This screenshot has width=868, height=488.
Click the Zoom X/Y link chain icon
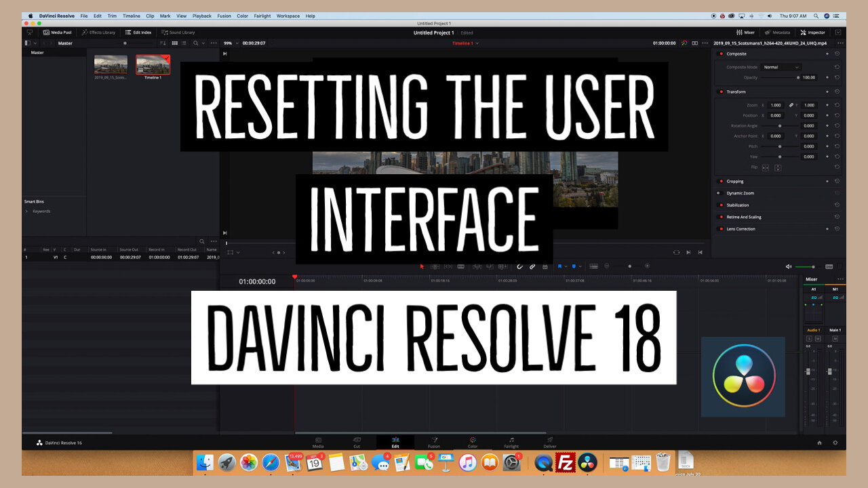(x=791, y=105)
